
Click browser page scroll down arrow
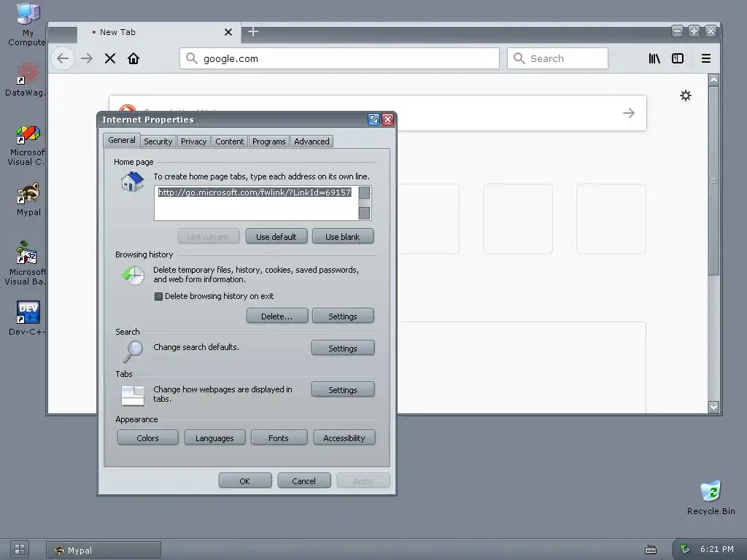[713, 407]
